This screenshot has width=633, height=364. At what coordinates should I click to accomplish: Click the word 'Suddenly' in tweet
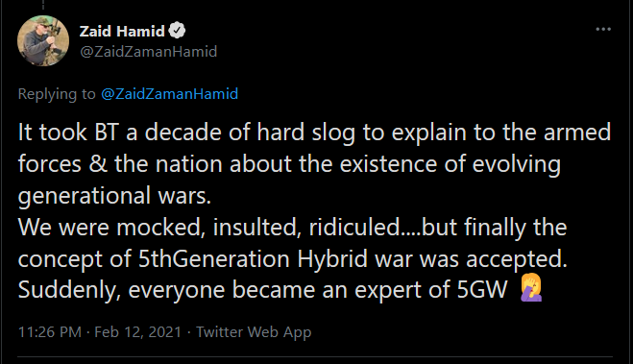point(69,290)
